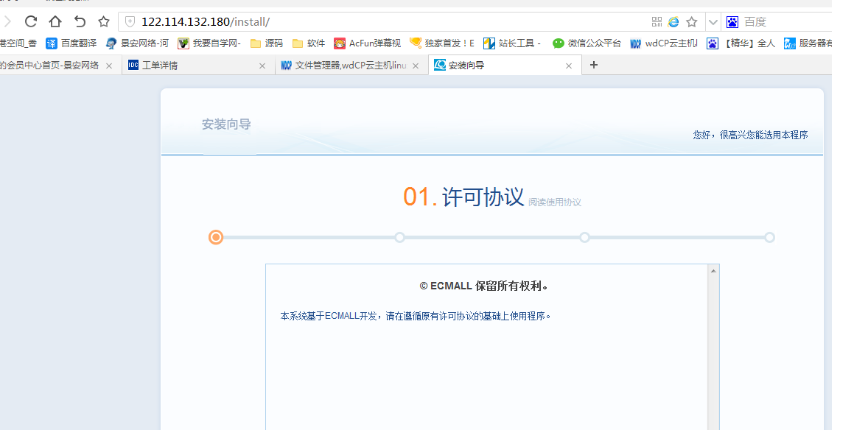
Task: Click the browser reload button
Action: pos(31,21)
